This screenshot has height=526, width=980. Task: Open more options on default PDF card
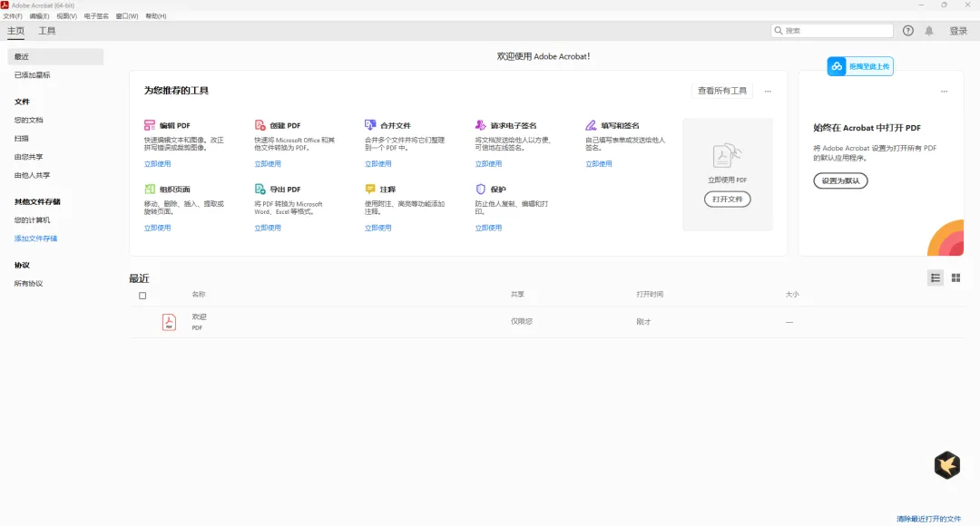tap(944, 92)
